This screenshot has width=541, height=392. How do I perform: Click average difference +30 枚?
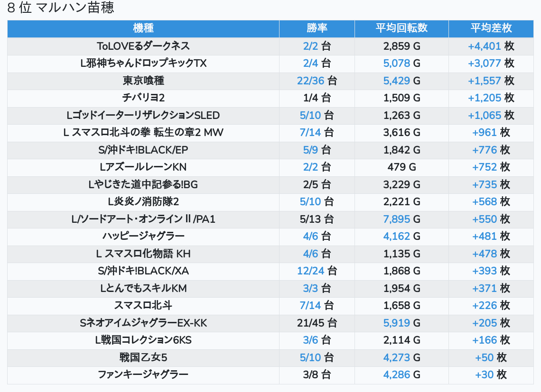click(491, 375)
